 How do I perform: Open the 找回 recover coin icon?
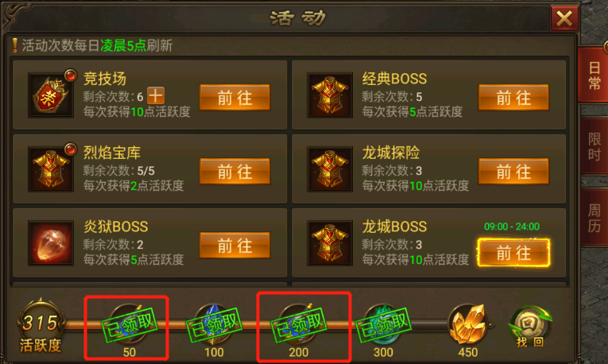click(x=529, y=326)
